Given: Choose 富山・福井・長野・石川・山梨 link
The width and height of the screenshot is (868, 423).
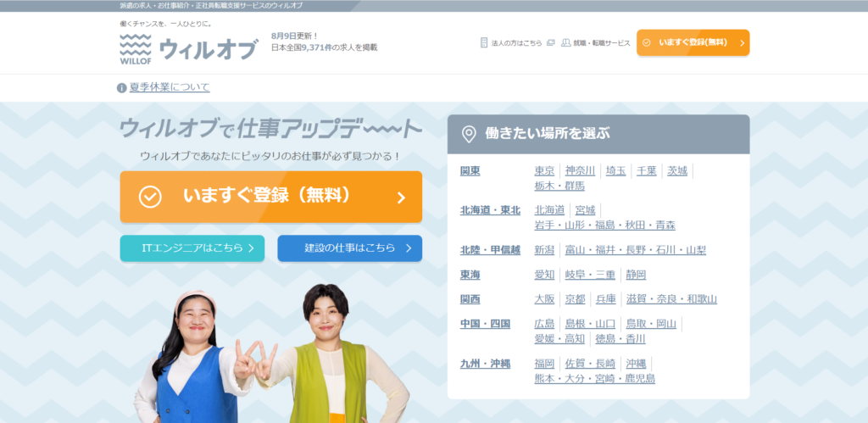Looking at the screenshot, I should [636, 250].
